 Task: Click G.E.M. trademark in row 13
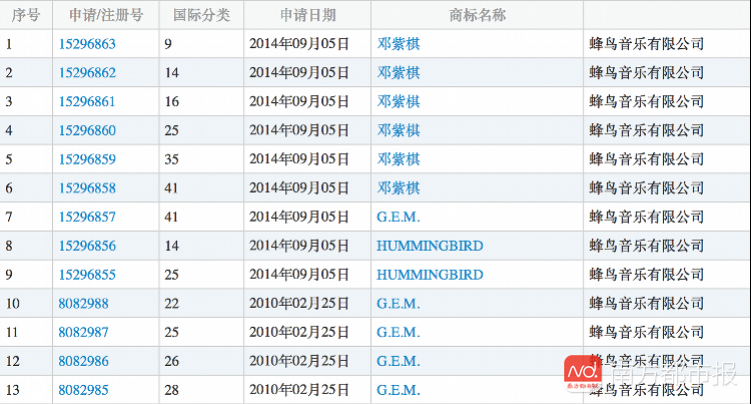(x=398, y=390)
